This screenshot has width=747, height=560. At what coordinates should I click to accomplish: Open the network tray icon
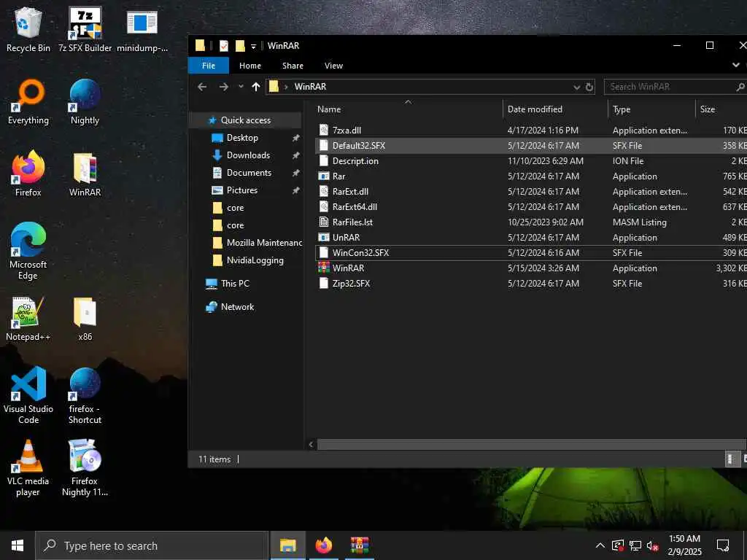635,545
